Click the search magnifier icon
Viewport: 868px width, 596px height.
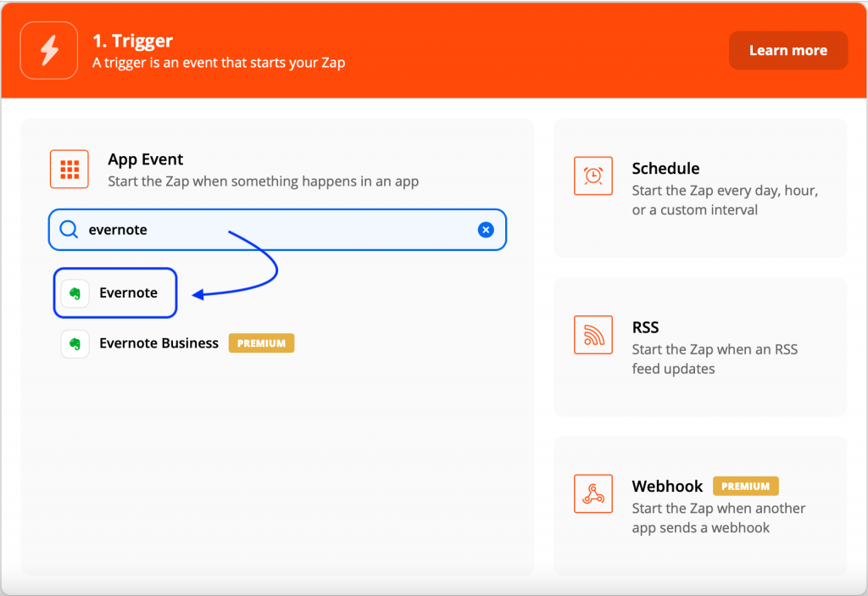click(69, 229)
